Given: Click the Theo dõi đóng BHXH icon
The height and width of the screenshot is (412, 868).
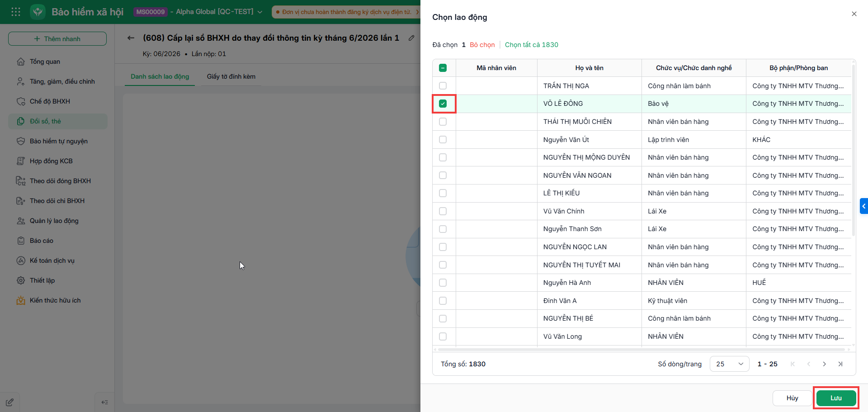Looking at the screenshot, I should tap(21, 181).
